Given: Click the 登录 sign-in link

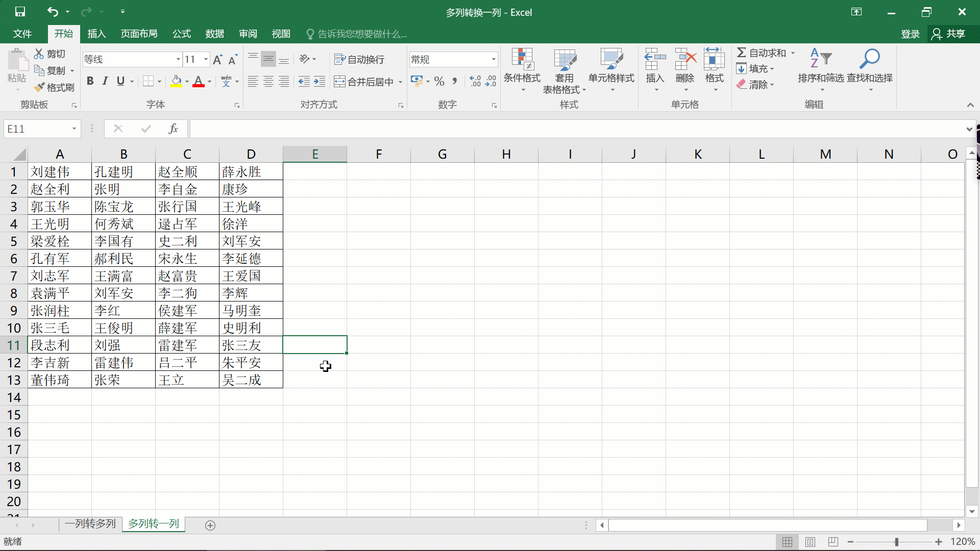Looking at the screenshot, I should coord(910,34).
